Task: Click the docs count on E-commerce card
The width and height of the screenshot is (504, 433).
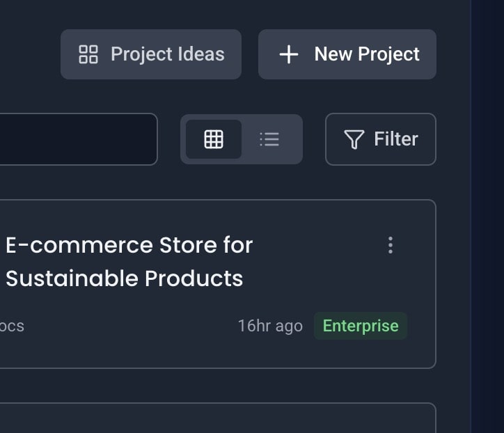Action: pos(11,326)
